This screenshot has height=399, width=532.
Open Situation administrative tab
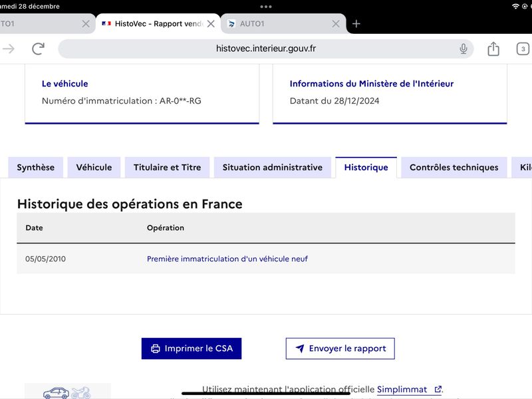point(273,168)
